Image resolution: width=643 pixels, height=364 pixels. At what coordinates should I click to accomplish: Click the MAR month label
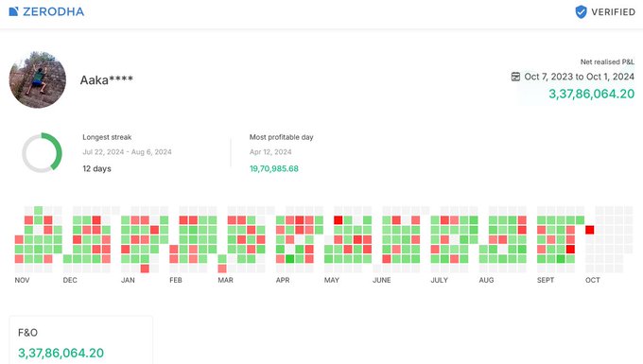[x=226, y=280]
